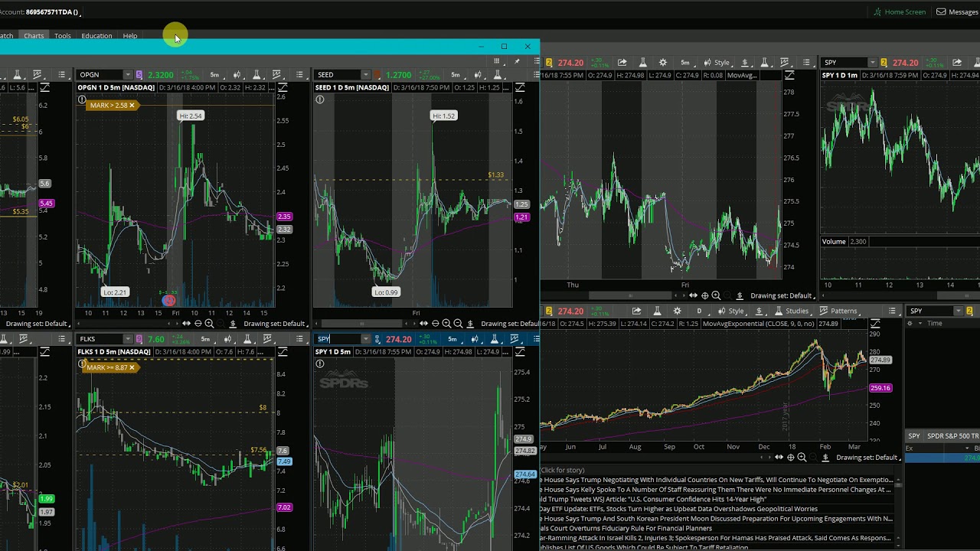Open OPGN chart patterns icon
Image resolution: width=980 pixels, height=551 pixels.
click(x=277, y=75)
